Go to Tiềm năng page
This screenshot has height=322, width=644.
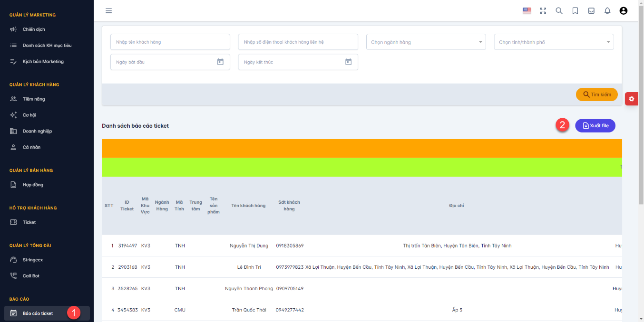(34, 99)
